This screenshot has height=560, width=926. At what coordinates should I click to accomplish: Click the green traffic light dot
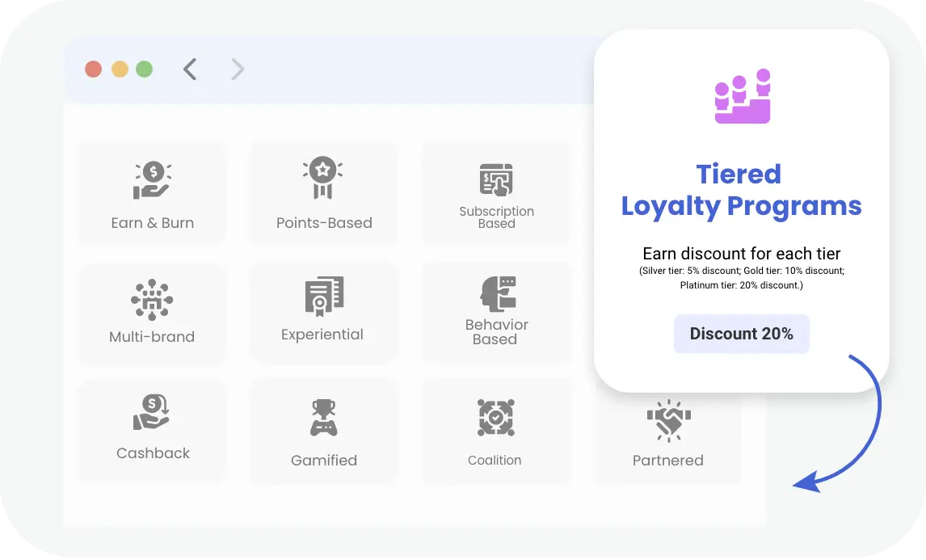(143, 69)
